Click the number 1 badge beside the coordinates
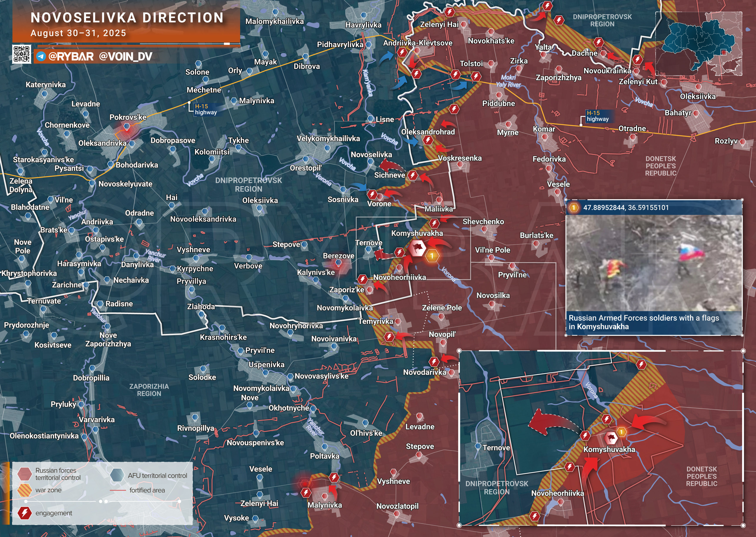 574,208
